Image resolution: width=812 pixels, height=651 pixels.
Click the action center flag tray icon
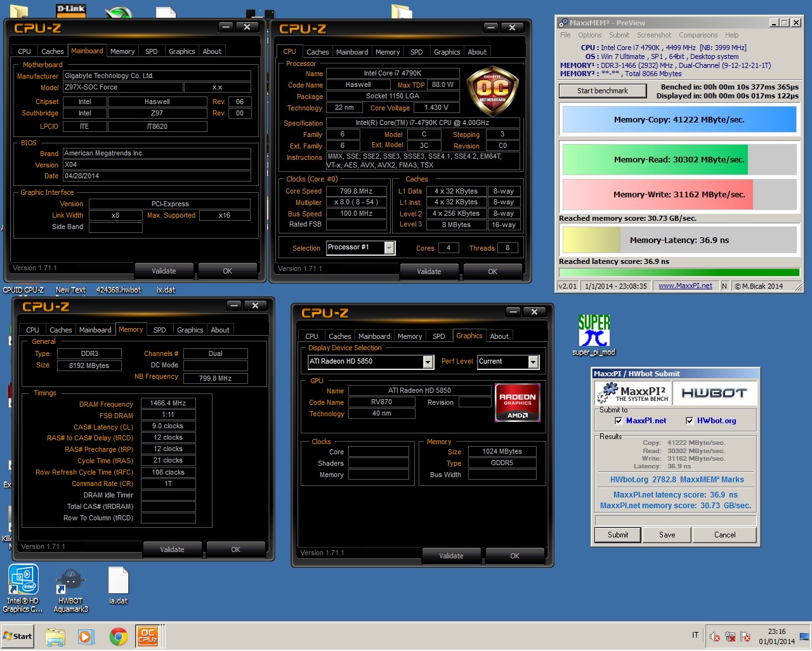(x=745, y=636)
